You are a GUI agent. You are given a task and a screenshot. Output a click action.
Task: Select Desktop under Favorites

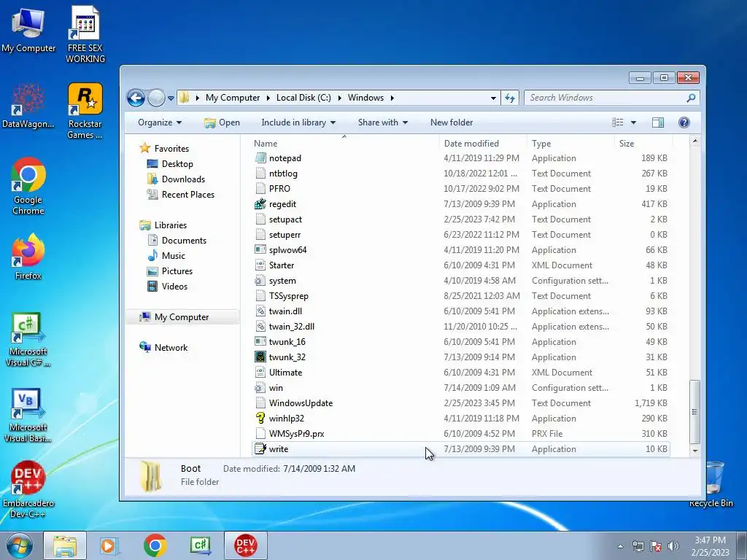click(177, 164)
